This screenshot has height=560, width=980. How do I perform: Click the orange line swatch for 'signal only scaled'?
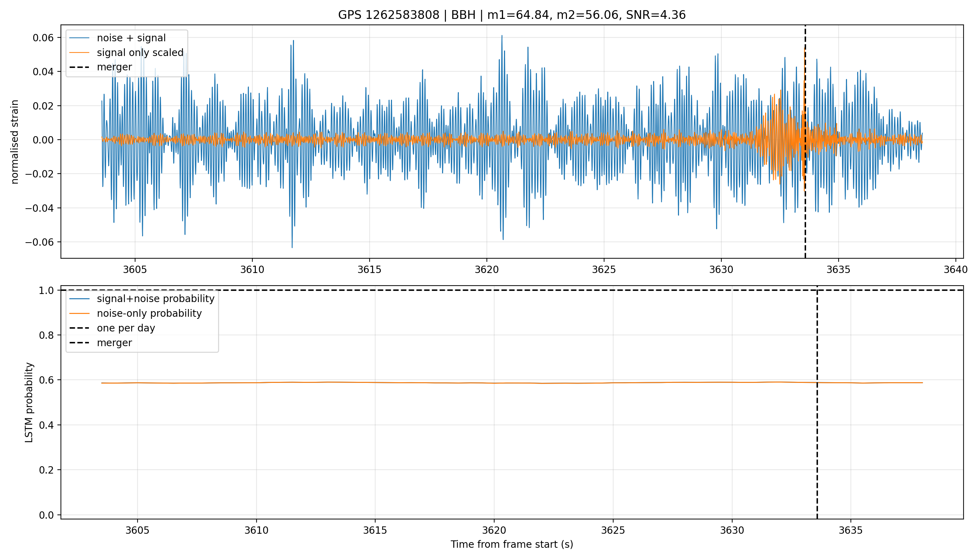(x=79, y=53)
